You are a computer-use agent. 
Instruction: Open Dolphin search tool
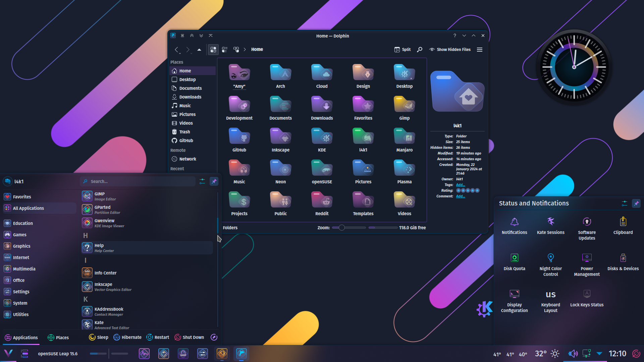(420, 50)
